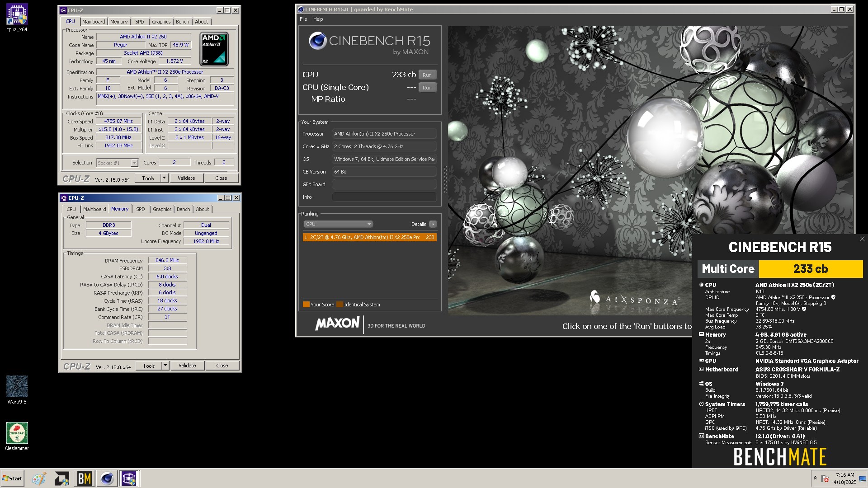Click Close in top CPU-Z window
868x488 pixels.
[x=221, y=178]
